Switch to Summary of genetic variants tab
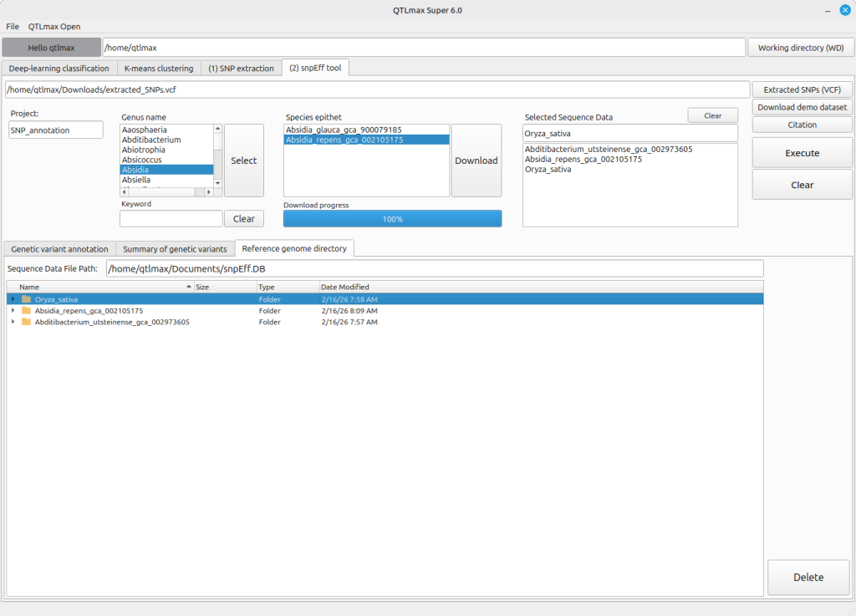 coord(175,249)
